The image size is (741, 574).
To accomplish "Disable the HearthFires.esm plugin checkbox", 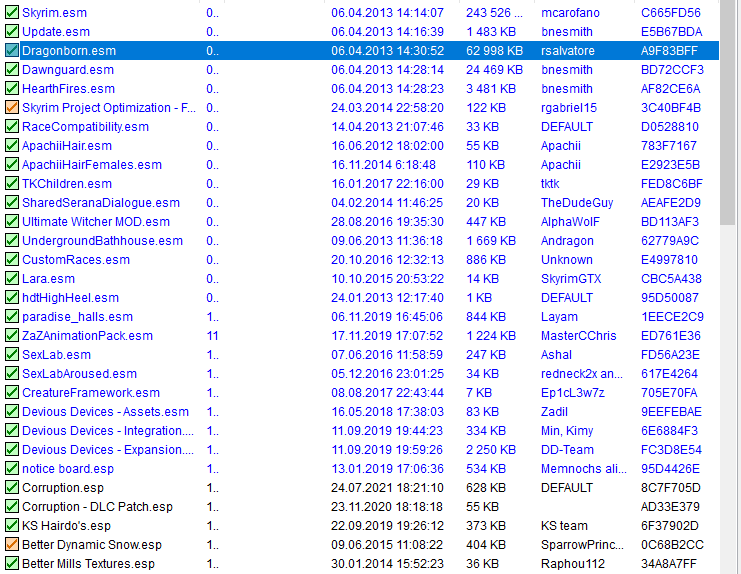I will pos(12,89).
